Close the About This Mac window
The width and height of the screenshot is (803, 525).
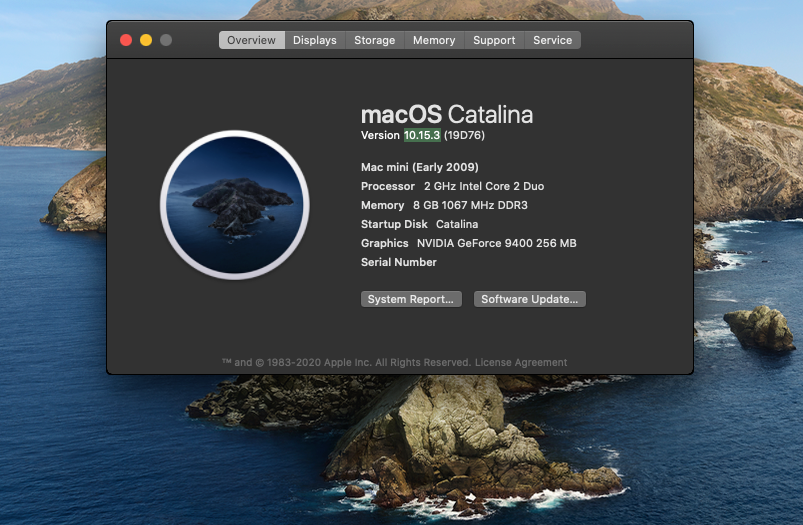coord(126,40)
